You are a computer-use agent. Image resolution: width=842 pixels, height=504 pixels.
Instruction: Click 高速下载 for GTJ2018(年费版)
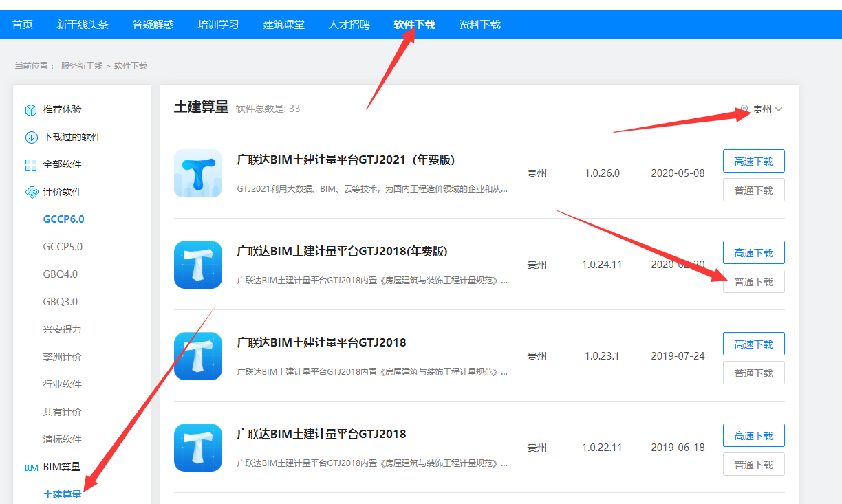754,253
